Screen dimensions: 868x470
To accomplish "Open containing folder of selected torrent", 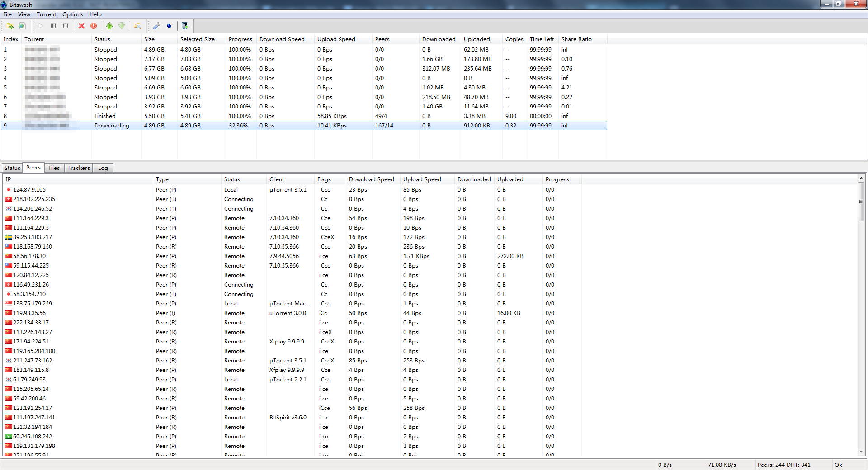I will [137, 26].
